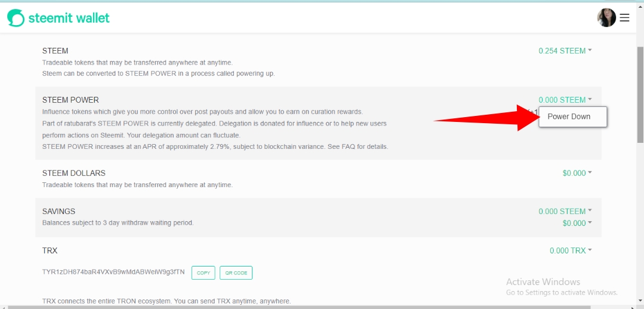
Task: Expand the STEEM DOLLARS $0.000 dropdown
Action: click(x=577, y=173)
